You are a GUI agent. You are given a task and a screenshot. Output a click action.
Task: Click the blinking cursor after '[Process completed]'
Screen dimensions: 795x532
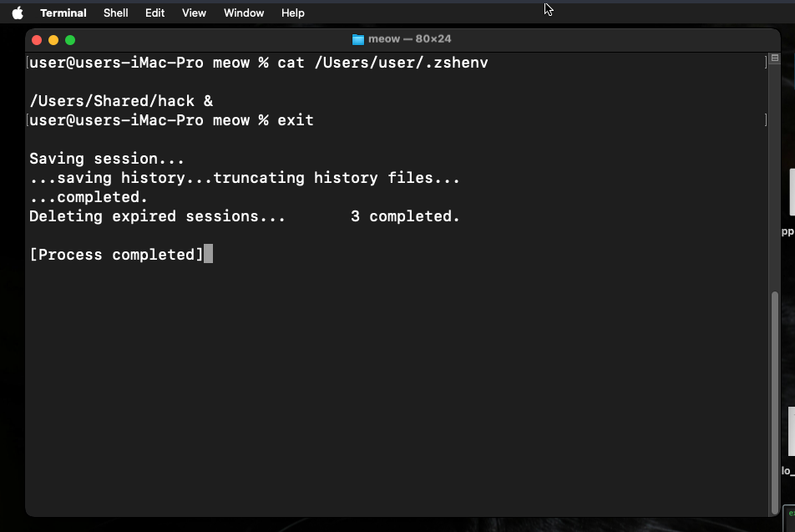208,254
